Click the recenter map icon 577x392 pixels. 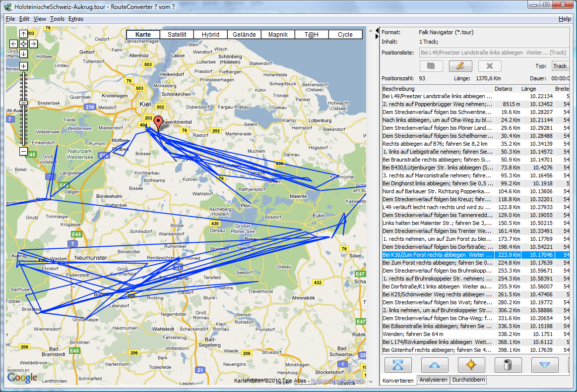23,44
